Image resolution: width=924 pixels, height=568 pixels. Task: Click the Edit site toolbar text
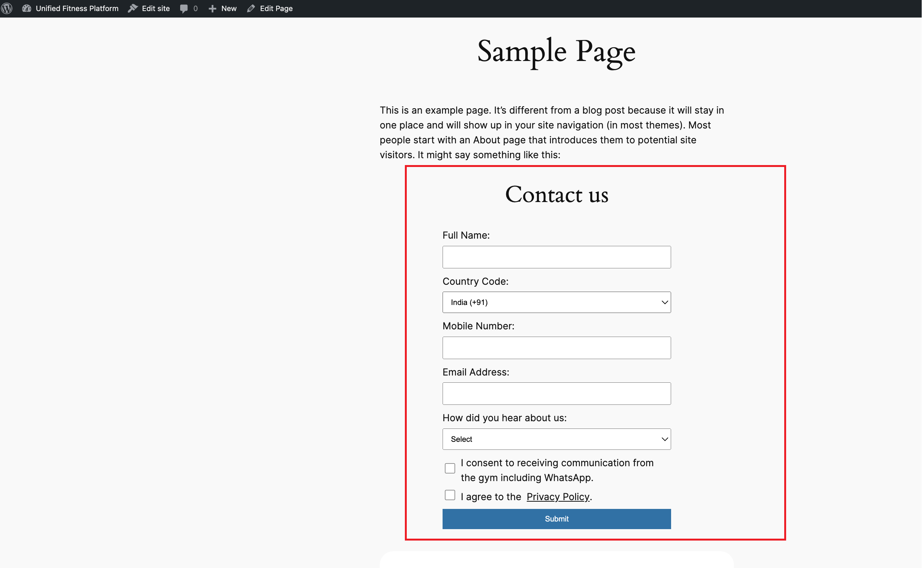click(156, 8)
